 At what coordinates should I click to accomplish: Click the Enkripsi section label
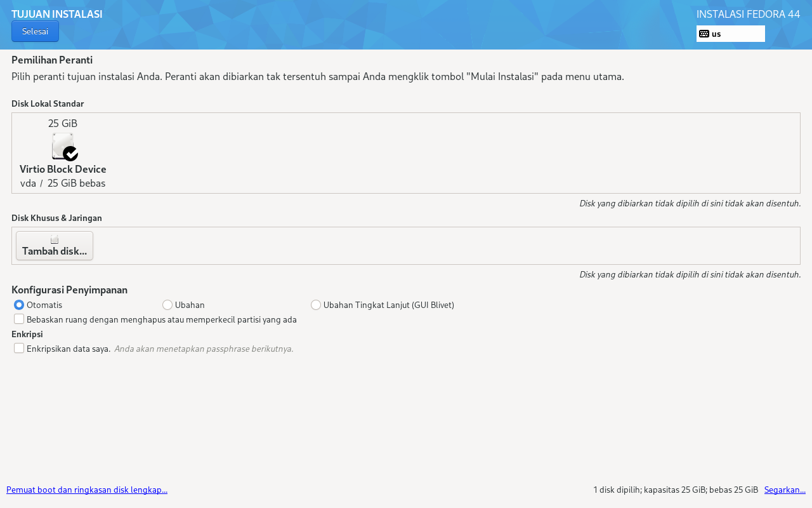click(x=27, y=334)
